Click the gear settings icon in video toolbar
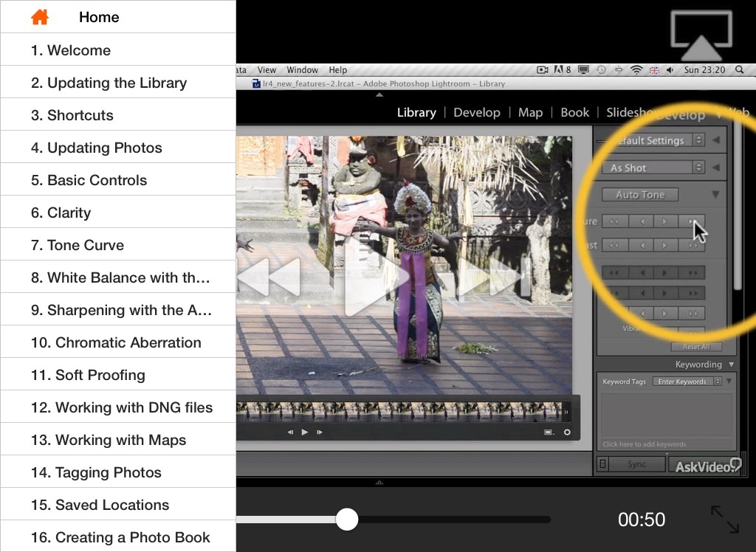 click(x=568, y=432)
